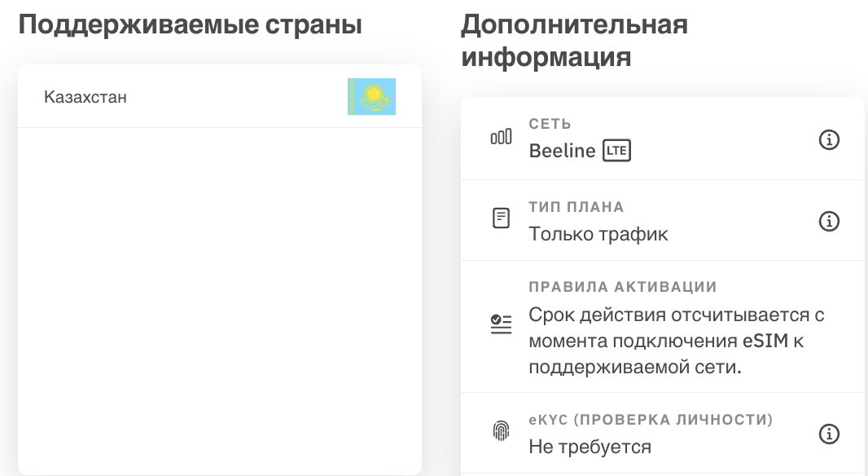Click the plan type document icon
The width and height of the screenshot is (868, 476).
point(501,218)
